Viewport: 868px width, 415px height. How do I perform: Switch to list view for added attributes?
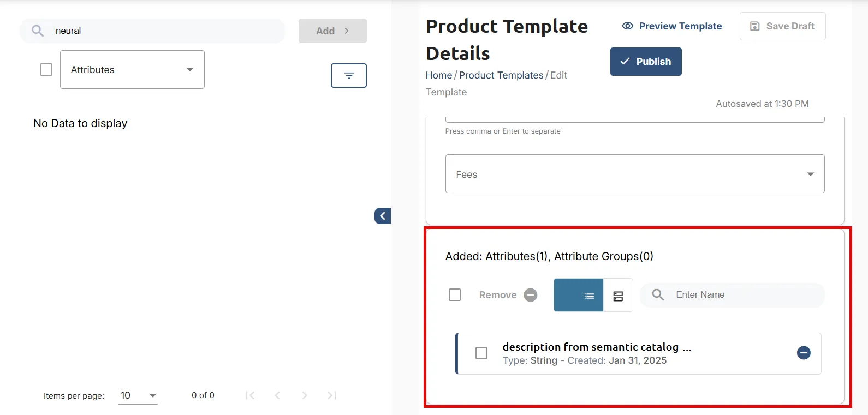click(579, 295)
